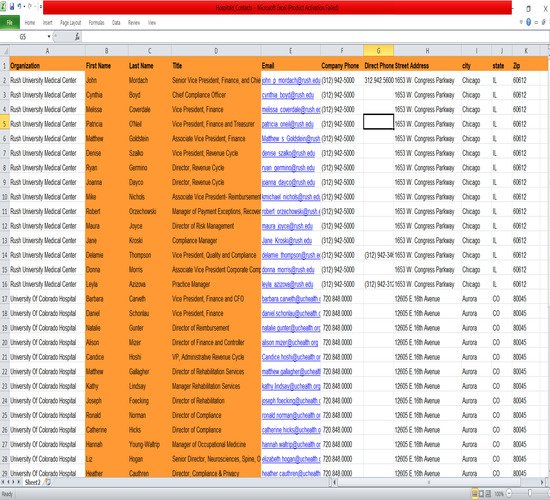Click the zoom out minus button

(x=509, y=494)
